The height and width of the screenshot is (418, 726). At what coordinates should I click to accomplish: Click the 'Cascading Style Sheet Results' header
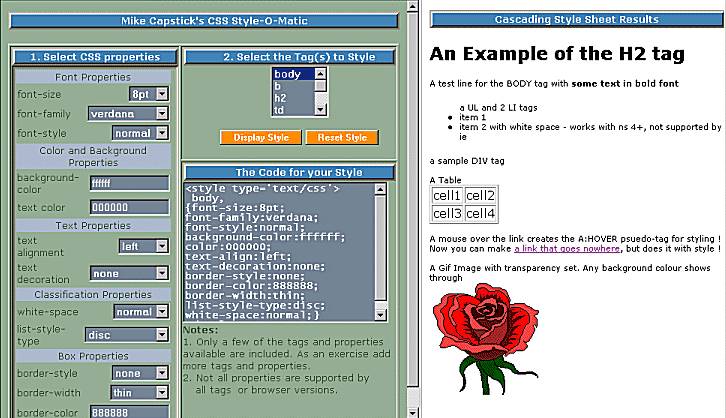point(576,19)
